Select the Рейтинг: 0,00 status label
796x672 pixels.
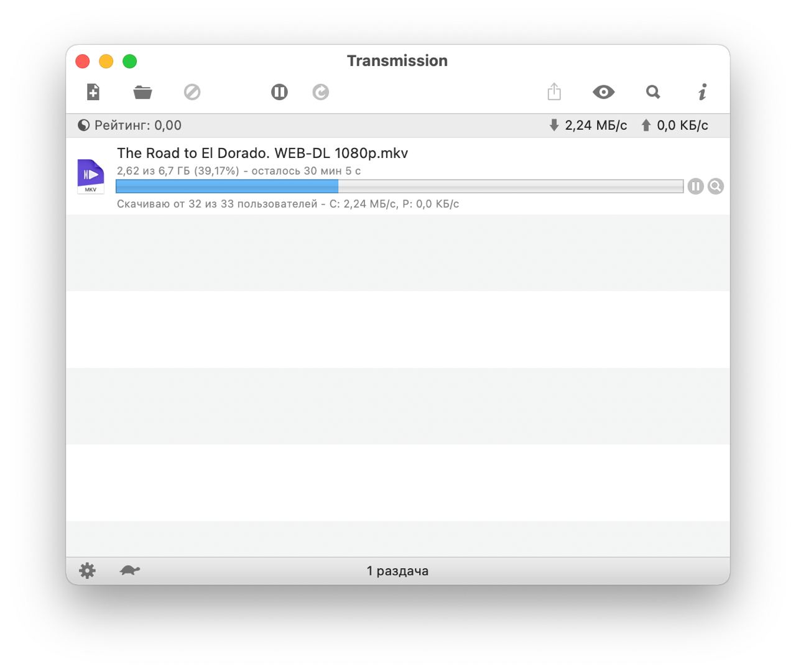pyautogui.click(x=138, y=125)
